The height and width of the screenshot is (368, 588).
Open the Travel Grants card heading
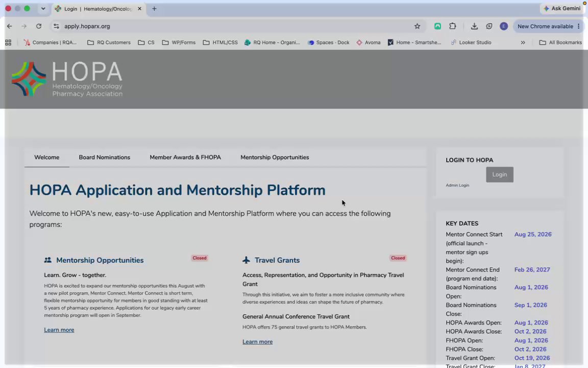point(277,260)
